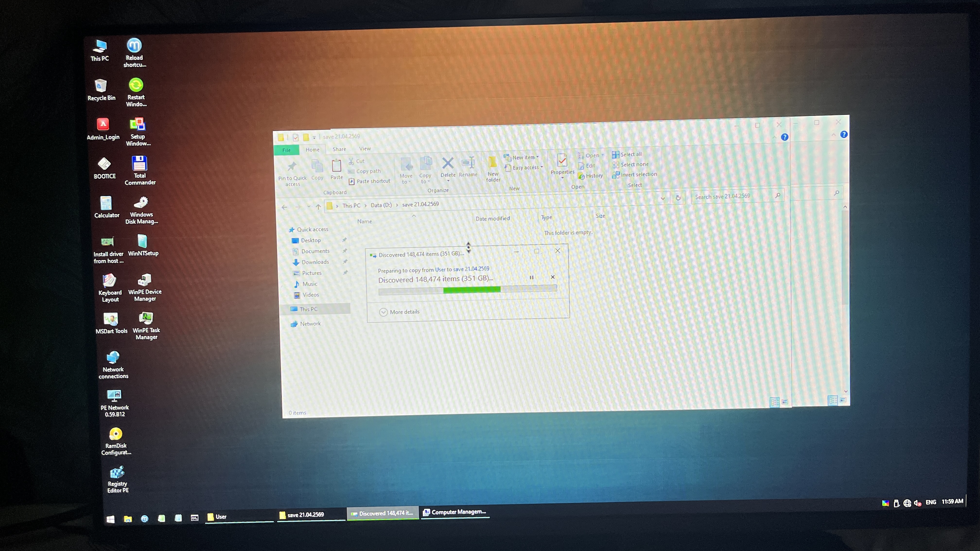
Task: Open the File menu tab
Action: [x=287, y=150]
